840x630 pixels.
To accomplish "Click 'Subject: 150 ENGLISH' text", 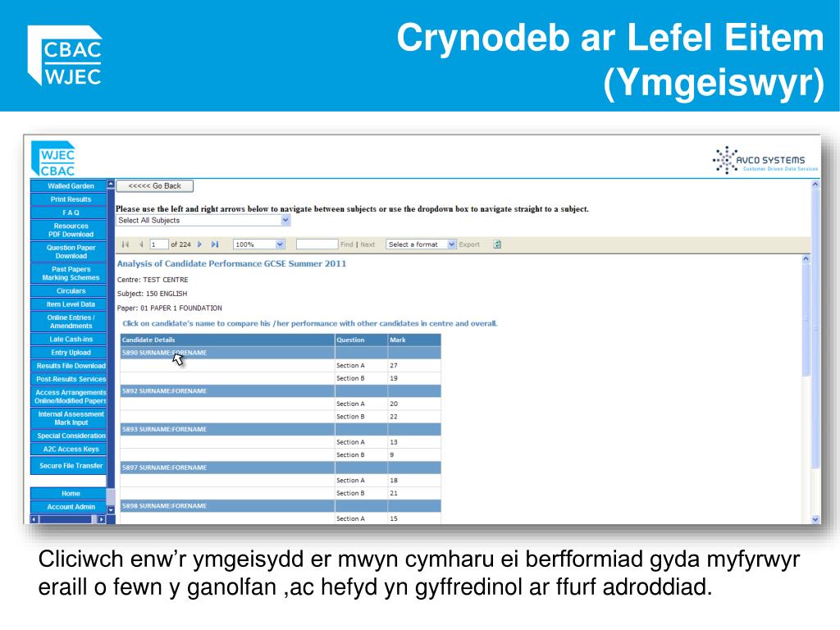I will [152, 294].
